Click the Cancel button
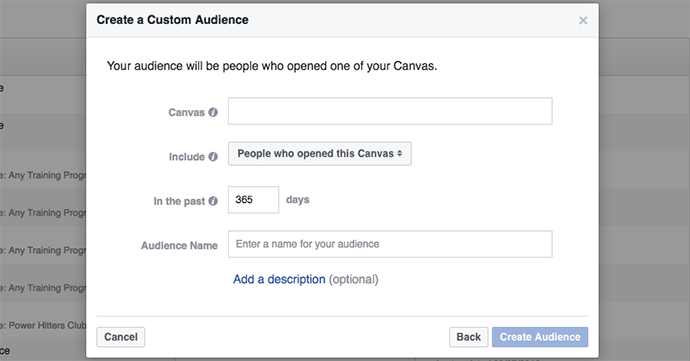This screenshot has width=690, height=361. 121,337
